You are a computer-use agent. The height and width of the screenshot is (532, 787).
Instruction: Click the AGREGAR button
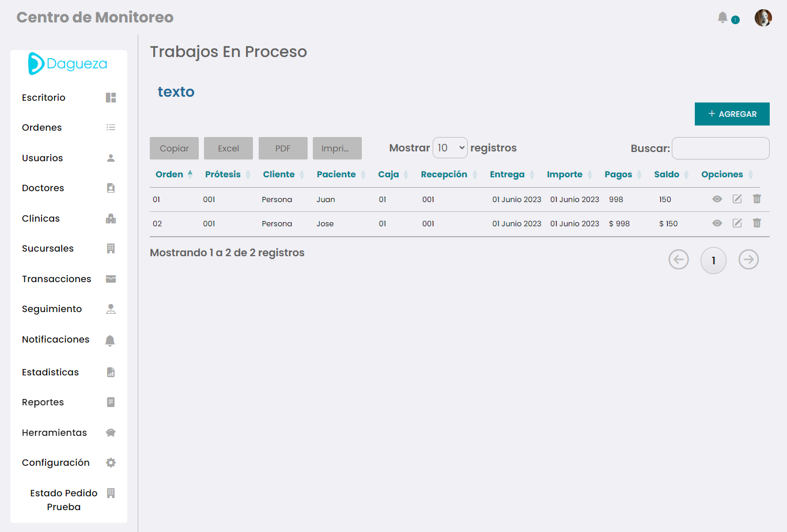(732, 114)
